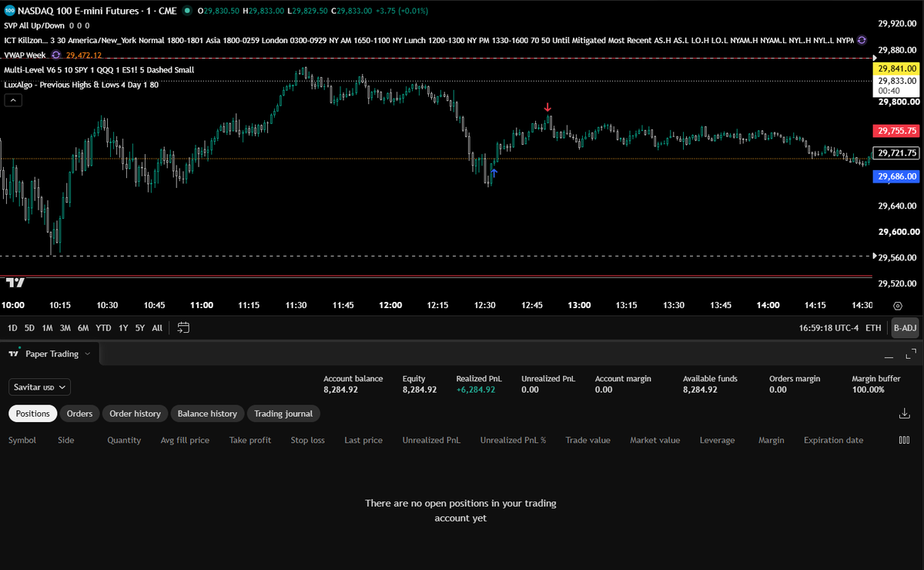Open the go-to-date calendar icon
The width and height of the screenshot is (924, 570).
click(x=183, y=327)
